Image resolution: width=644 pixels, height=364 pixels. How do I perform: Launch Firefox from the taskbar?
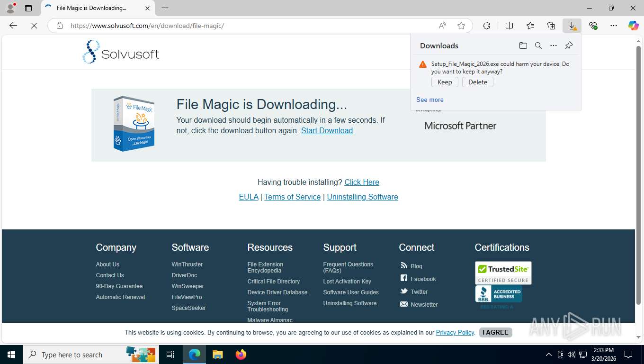pos(241,355)
